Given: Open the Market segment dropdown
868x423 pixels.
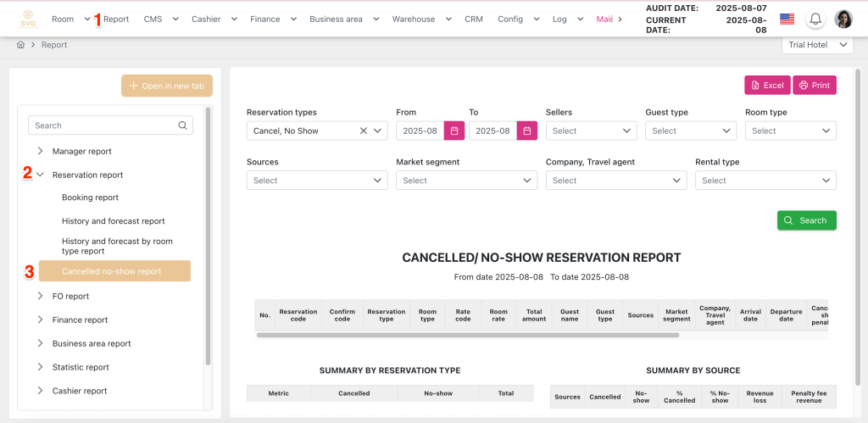Looking at the screenshot, I should pos(466,181).
